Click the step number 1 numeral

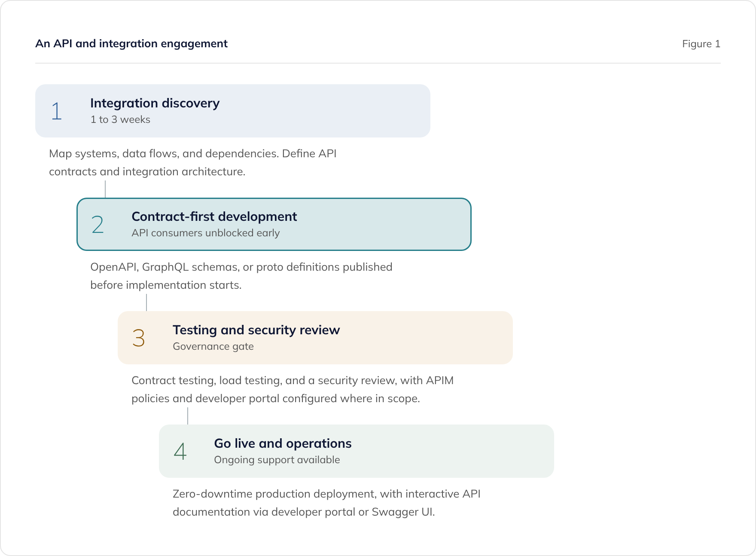click(57, 111)
